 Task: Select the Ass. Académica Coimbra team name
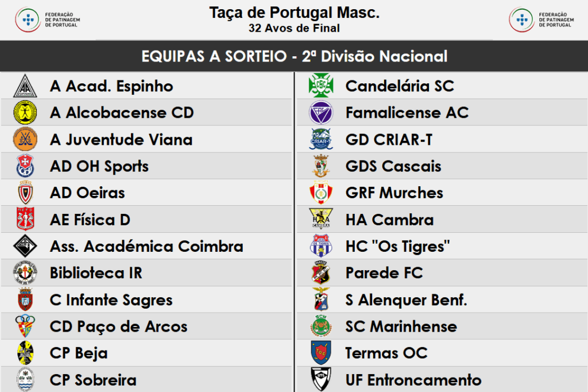[146, 247]
